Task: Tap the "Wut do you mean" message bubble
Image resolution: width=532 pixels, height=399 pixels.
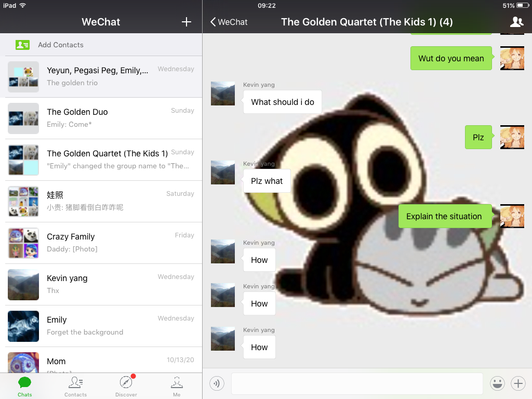Action: (x=451, y=58)
